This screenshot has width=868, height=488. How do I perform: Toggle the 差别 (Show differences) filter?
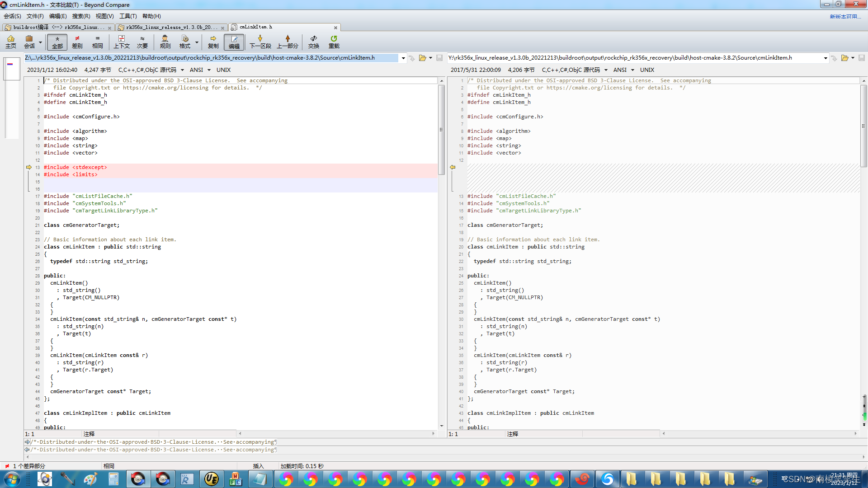[x=77, y=42]
